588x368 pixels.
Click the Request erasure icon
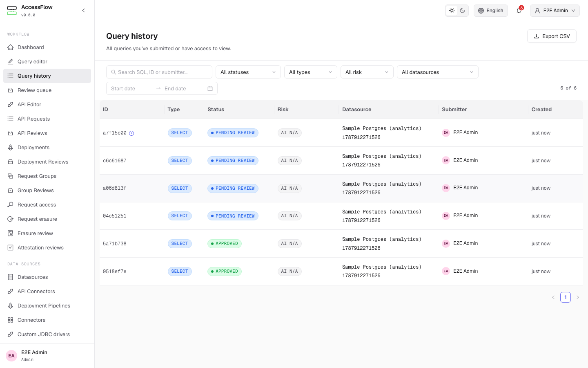[x=11, y=219]
